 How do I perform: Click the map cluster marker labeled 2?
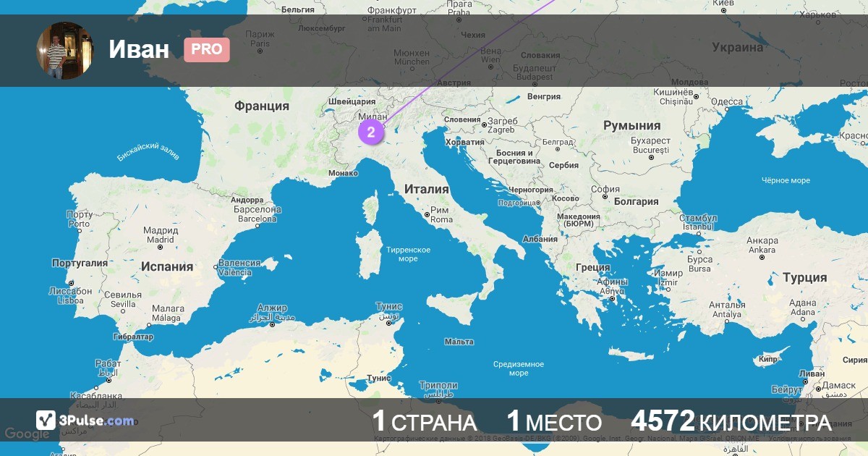(370, 132)
